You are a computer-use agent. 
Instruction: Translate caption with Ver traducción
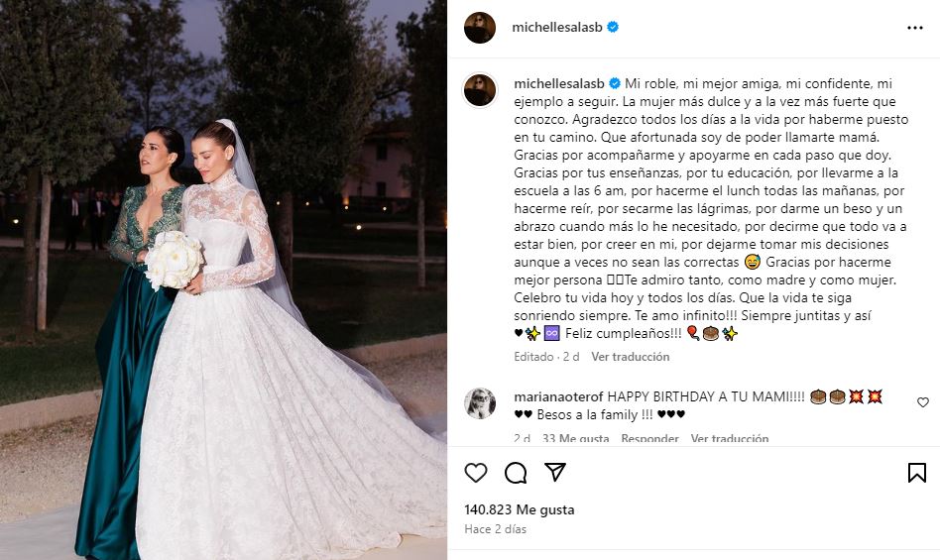(x=630, y=357)
